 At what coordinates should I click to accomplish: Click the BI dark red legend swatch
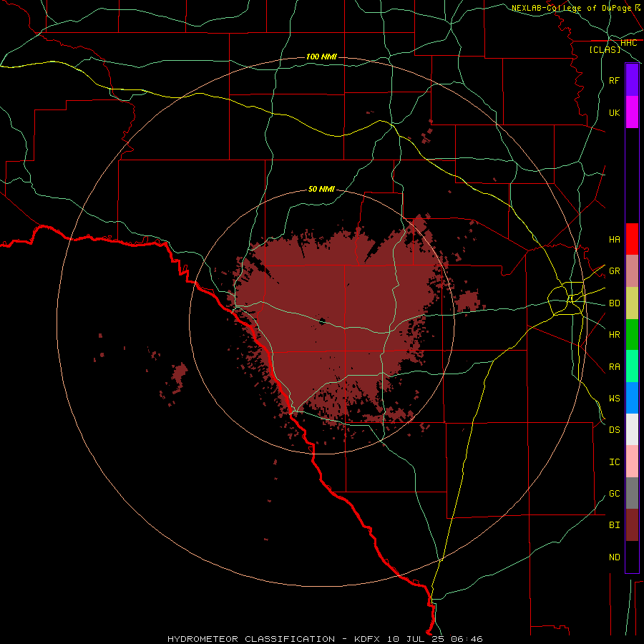tap(632, 525)
